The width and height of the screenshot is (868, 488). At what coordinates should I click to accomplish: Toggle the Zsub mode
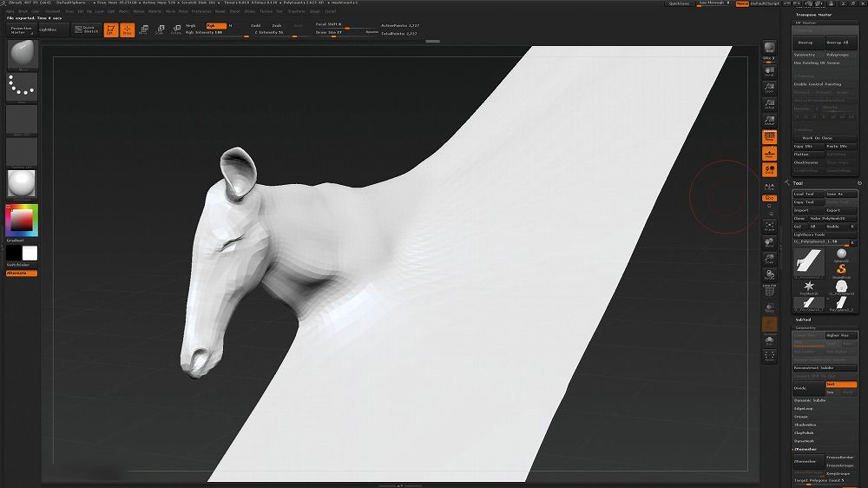tap(277, 25)
